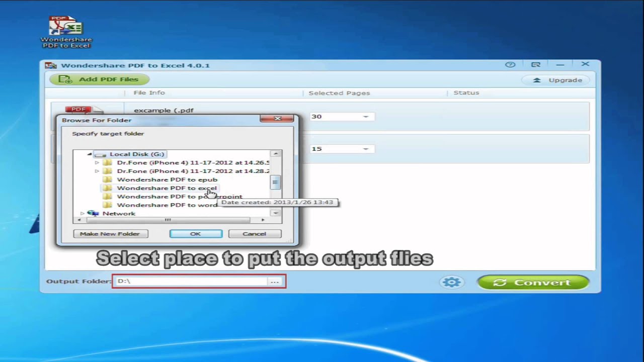Click the vertical scrollbar thumb in folder tree
Screen dimensions: 644x362
[275, 183]
